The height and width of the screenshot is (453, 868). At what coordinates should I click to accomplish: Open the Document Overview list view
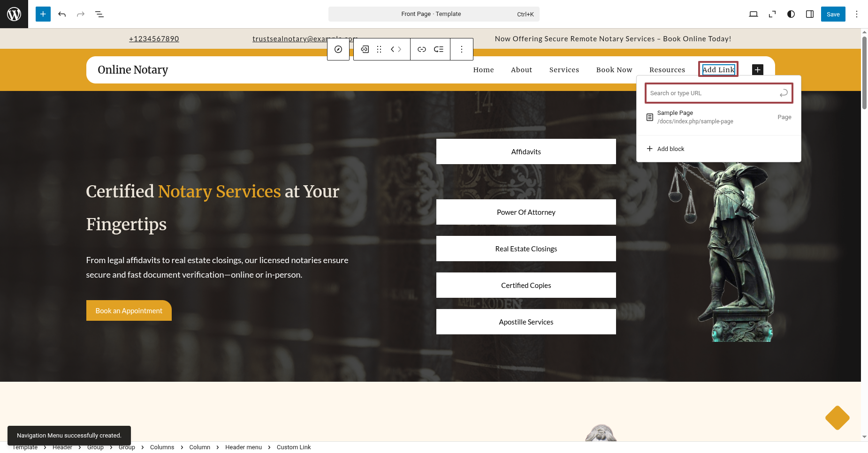coord(99,14)
